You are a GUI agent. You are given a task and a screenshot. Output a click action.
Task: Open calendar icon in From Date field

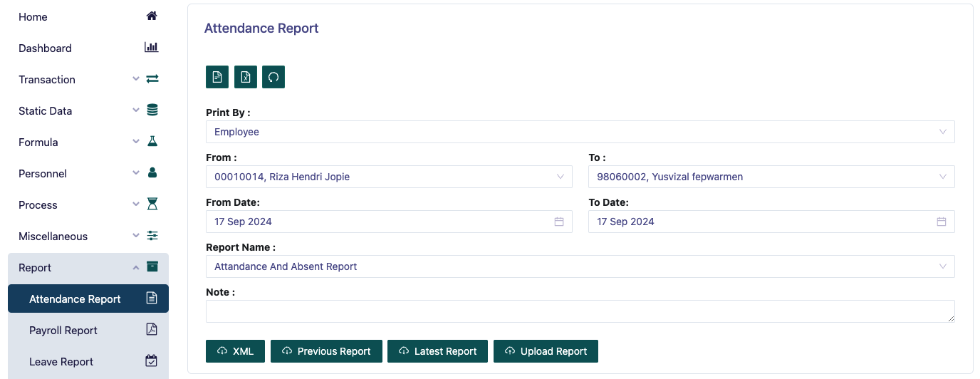click(x=559, y=222)
